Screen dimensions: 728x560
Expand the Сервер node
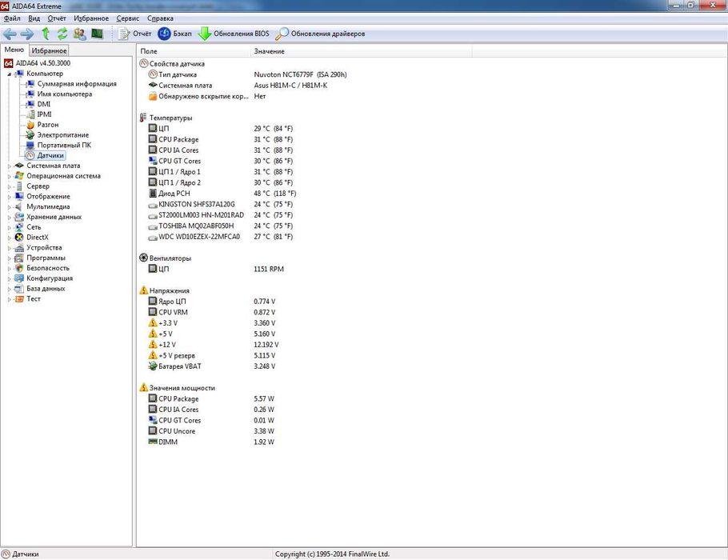10,186
